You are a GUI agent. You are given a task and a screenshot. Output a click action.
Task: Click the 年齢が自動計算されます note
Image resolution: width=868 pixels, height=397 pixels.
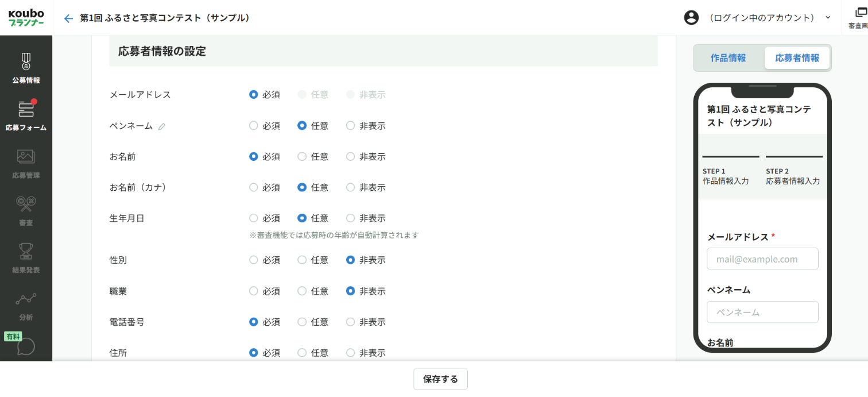click(334, 235)
